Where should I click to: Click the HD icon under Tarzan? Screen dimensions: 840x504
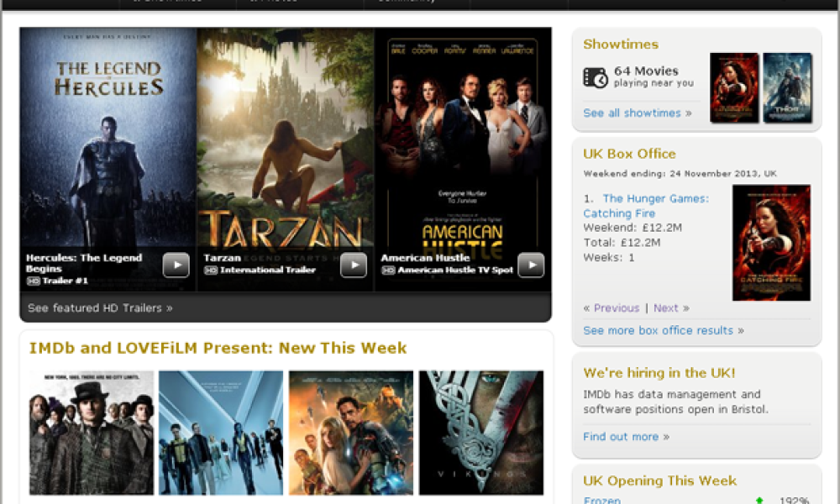pos(211,270)
